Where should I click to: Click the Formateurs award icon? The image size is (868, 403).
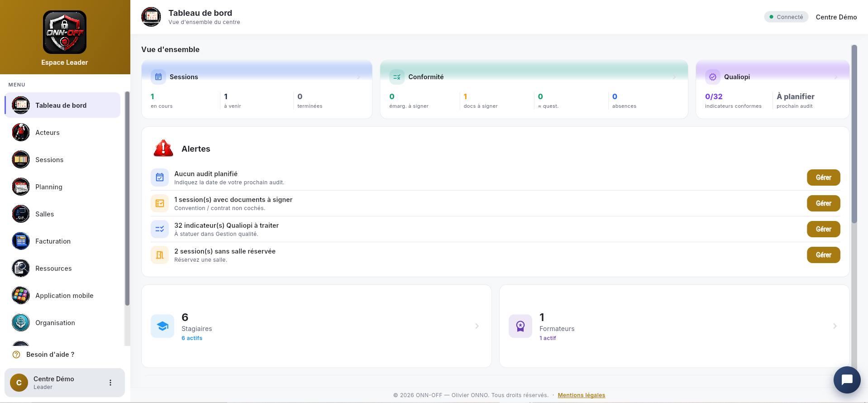[520, 326]
